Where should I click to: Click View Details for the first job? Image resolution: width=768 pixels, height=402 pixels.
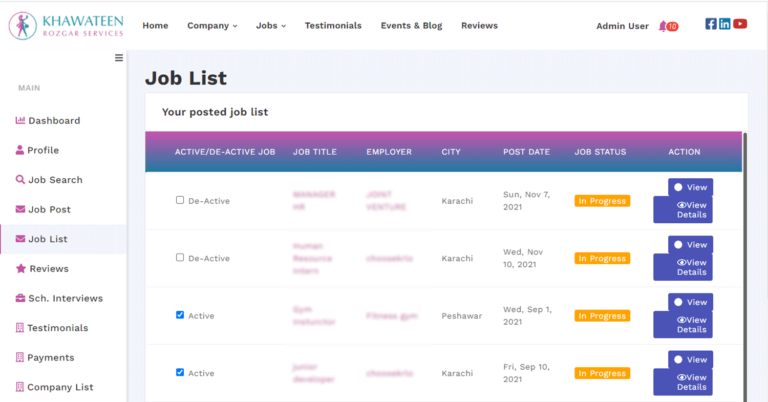(x=690, y=210)
